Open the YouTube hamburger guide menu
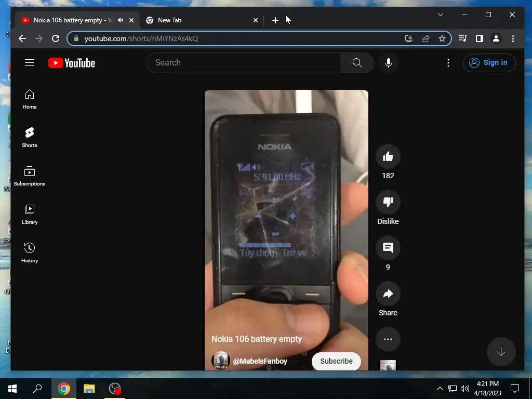The width and height of the screenshot is (532, 399). pyautogui.click(x=30, y=63)
